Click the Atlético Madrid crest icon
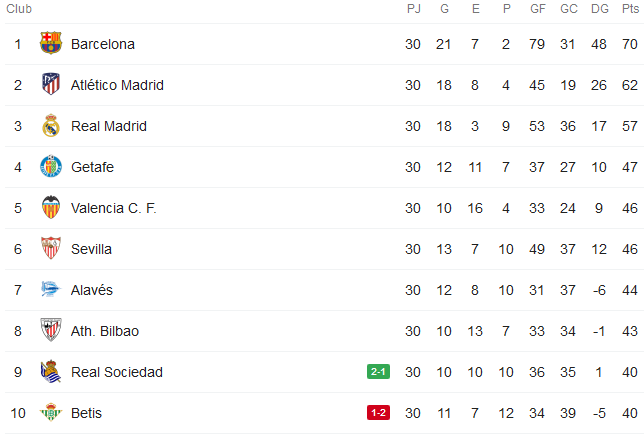644x436 pixels. click(50, 85)
